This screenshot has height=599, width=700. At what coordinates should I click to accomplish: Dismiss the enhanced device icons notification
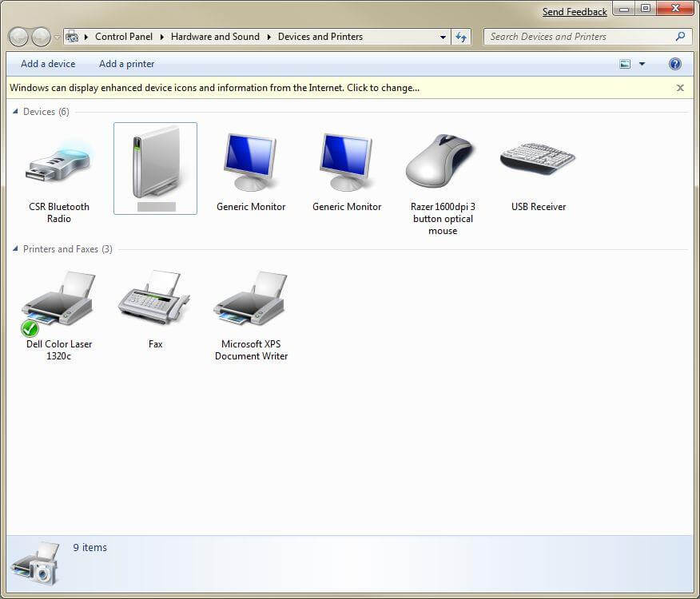(x=680, y=88)
